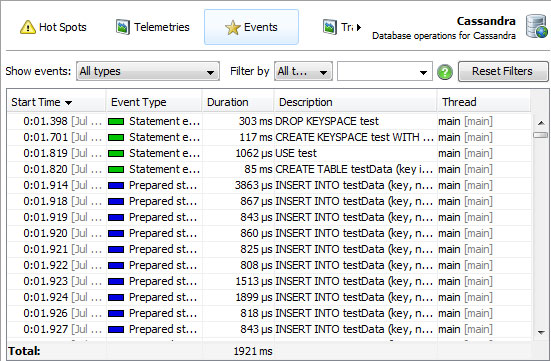The image size is (551, 361).
Task: Click the Reset Filters button
Action: pos(503,71)
